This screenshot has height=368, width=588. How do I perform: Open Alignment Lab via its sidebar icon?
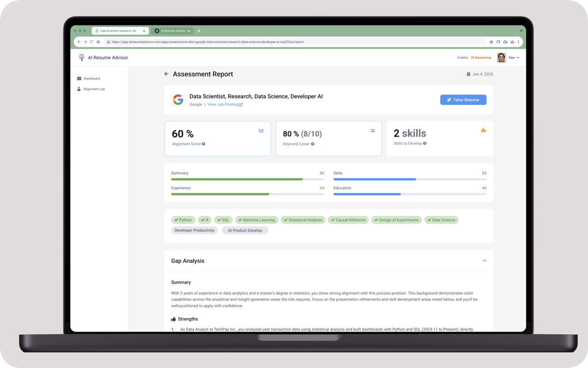[79, 89]
